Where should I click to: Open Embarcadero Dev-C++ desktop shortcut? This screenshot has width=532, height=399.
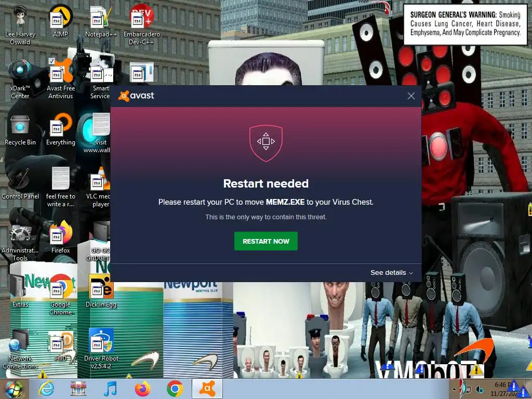point(142,24)
